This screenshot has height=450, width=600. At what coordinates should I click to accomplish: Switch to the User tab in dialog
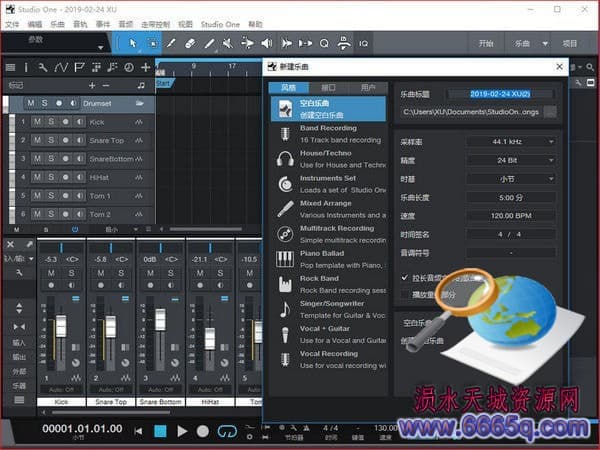point(368,88)
